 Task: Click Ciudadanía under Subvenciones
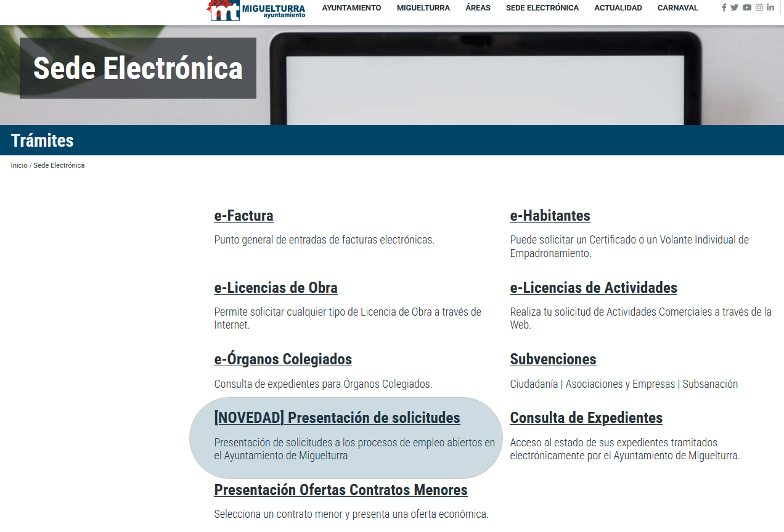coord(534,384)
